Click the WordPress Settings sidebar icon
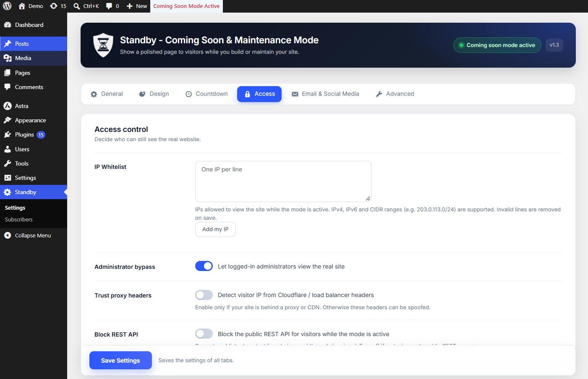588x379 pixels. tap(8, 178)
